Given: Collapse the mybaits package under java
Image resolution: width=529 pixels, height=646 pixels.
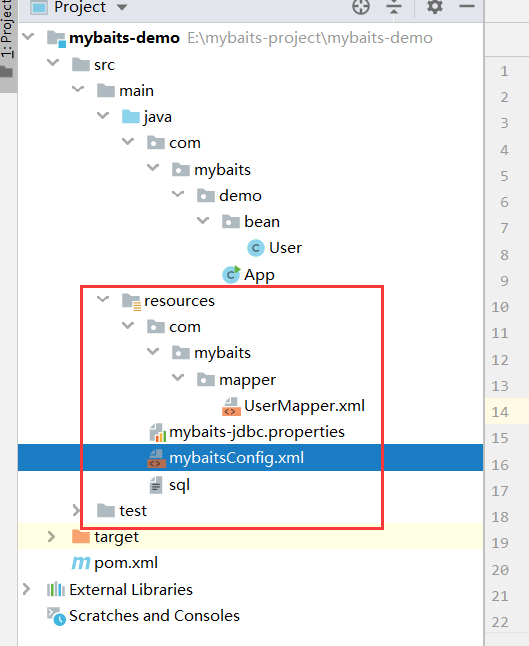Looking at the screenshot, I should click(x=153, y=168).
